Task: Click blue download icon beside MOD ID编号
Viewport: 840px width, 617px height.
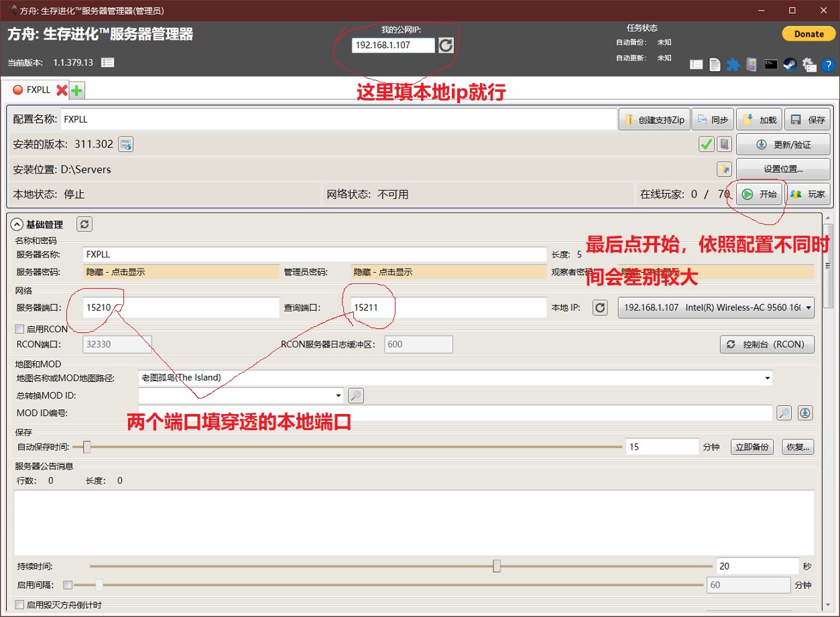Action: click(x=805, y=413)
